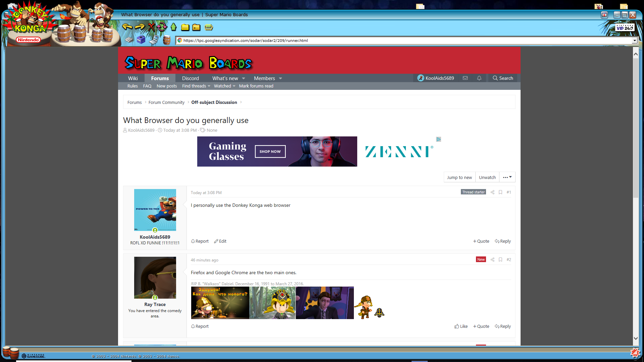This screenshot has height=362, width=644.
Task: Open the Discord tab
Action: point(191,78)
